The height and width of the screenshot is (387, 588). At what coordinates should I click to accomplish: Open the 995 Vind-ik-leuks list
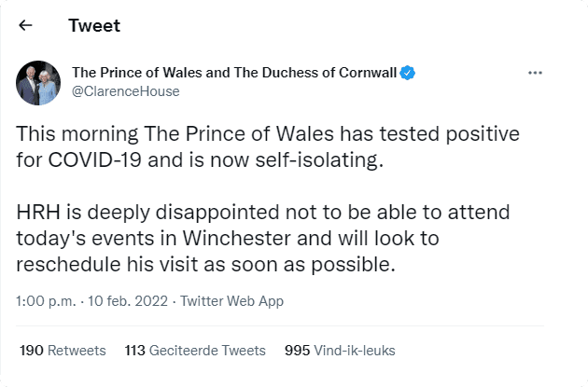tap(340, 351)
